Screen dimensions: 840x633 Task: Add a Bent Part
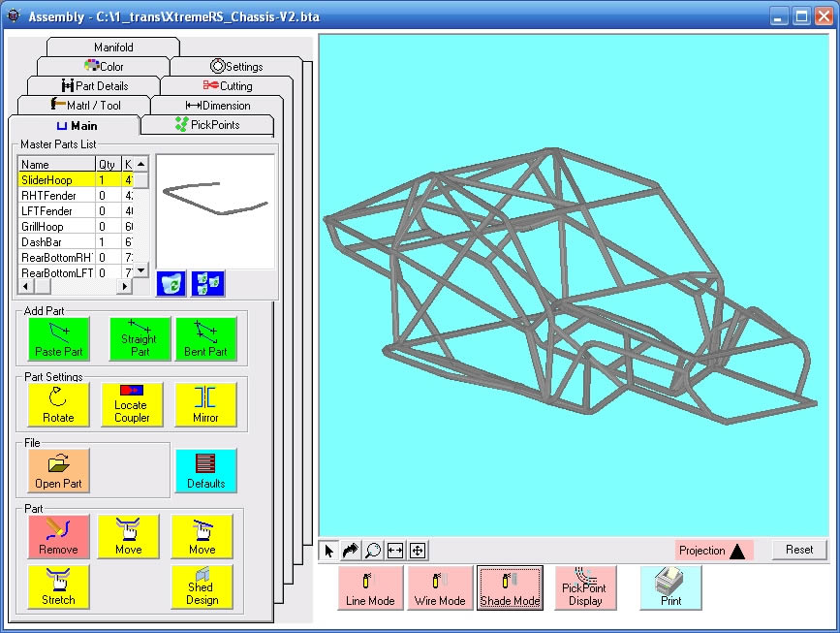click(x=206, y=338)
